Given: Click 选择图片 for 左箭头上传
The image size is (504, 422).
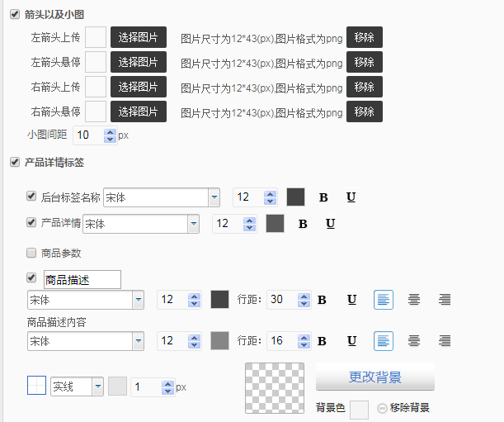Looking at the screenshot, I should click(x=139, y=37).
